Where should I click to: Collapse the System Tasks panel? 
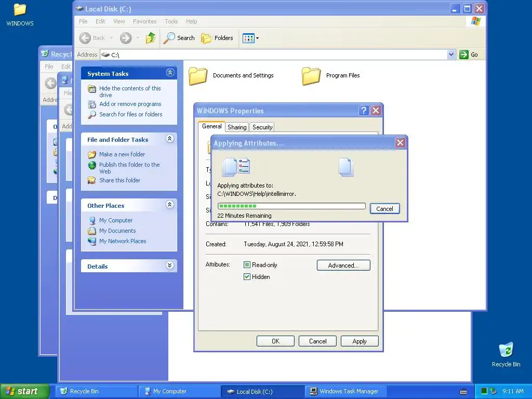point(170,73)
